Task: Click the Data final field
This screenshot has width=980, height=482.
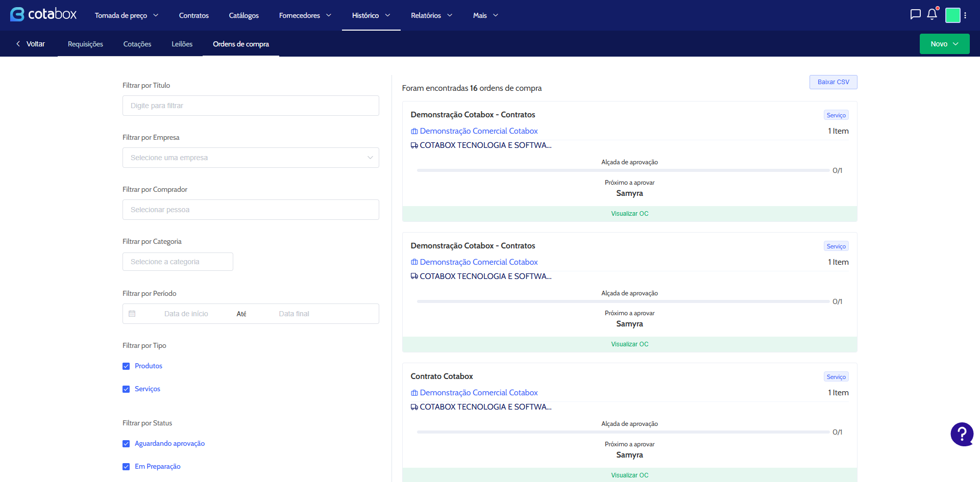Action: 294,314
